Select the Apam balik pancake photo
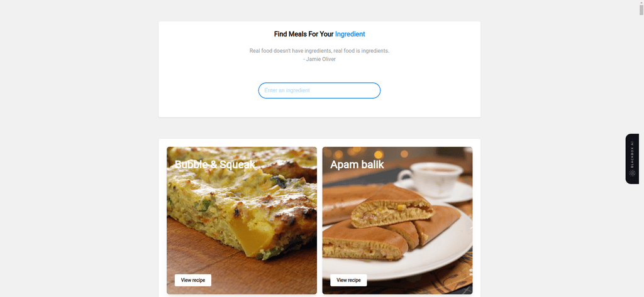 pyautogui.click(x=397, y=220)
